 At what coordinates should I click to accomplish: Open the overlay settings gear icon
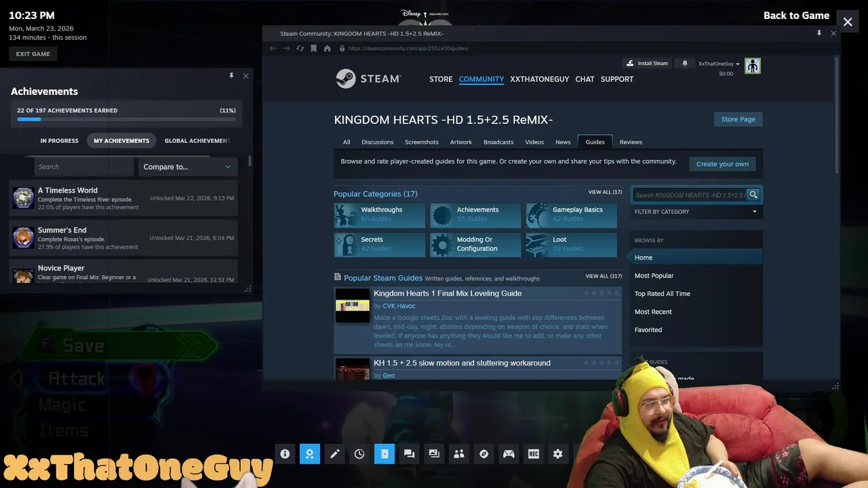coord(558,454)
